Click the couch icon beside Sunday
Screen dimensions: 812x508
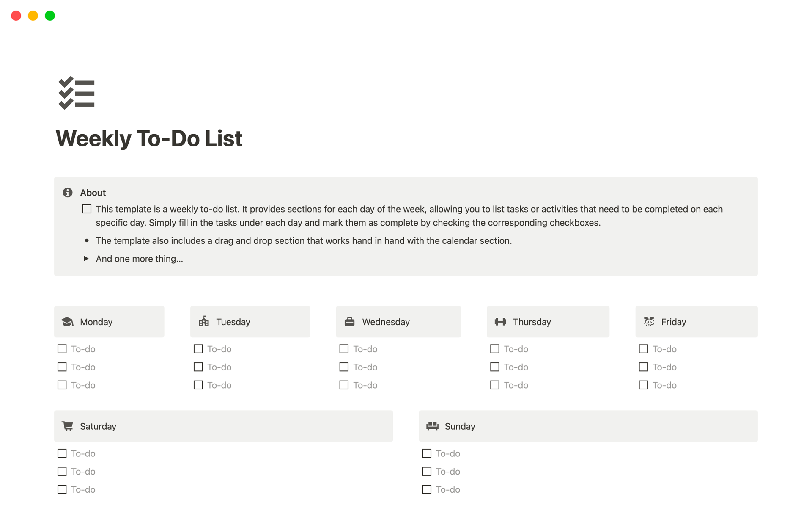(432, 426)
